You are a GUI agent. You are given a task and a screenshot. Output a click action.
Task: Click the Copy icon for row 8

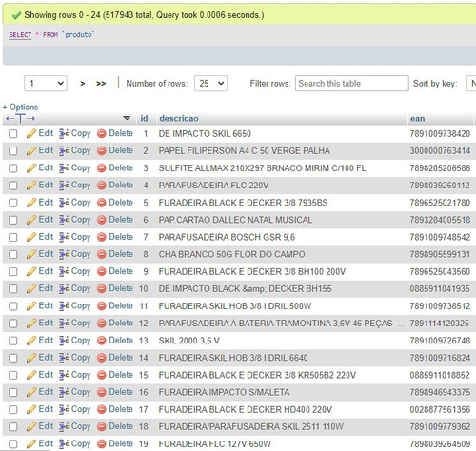click(x=64, y=254)
